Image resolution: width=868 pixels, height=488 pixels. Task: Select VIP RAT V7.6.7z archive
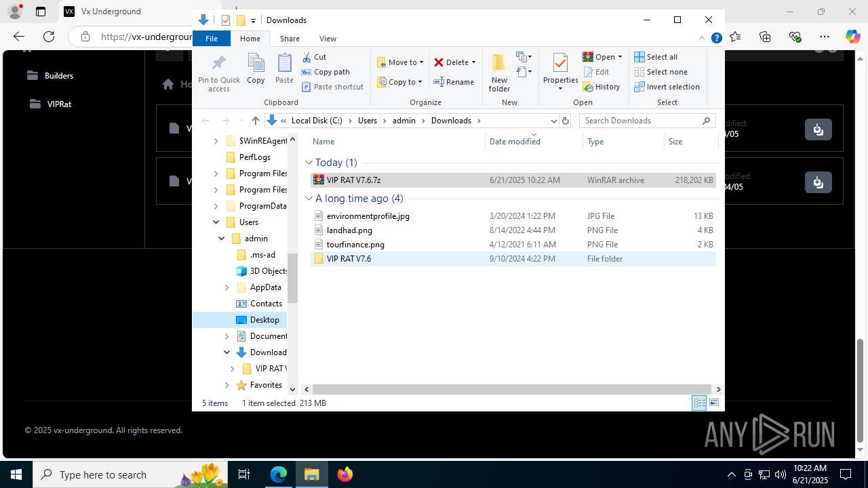pyautogui.click(x=513, y=180)
